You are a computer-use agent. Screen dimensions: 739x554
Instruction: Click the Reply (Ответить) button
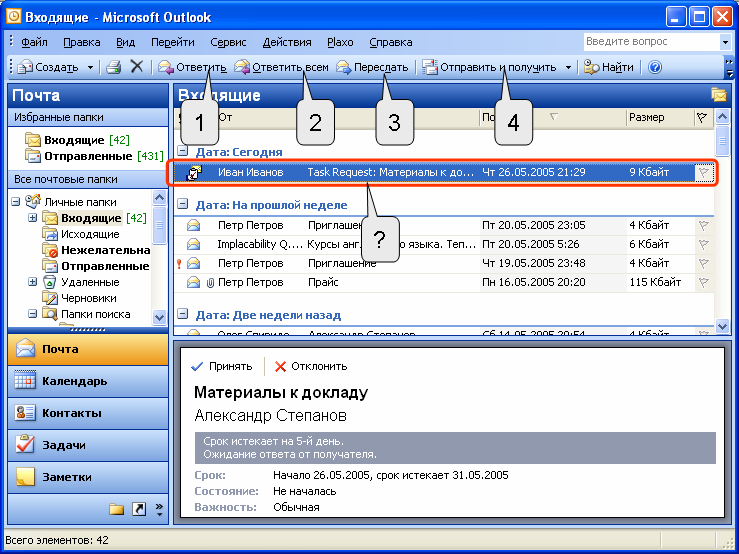coord(192,67)
